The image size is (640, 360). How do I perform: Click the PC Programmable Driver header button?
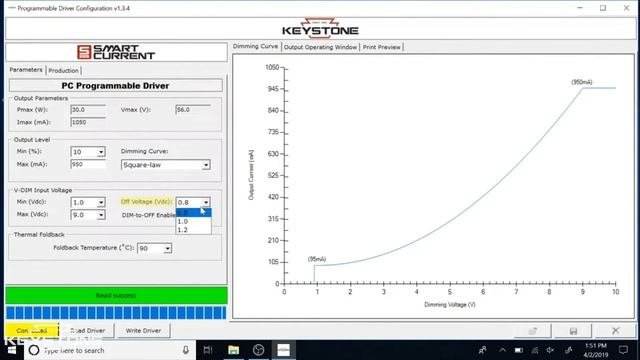(116, 86)
